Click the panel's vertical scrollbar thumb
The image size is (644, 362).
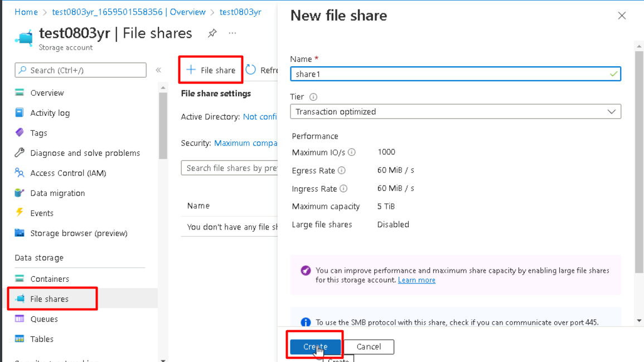click(639, 162)
